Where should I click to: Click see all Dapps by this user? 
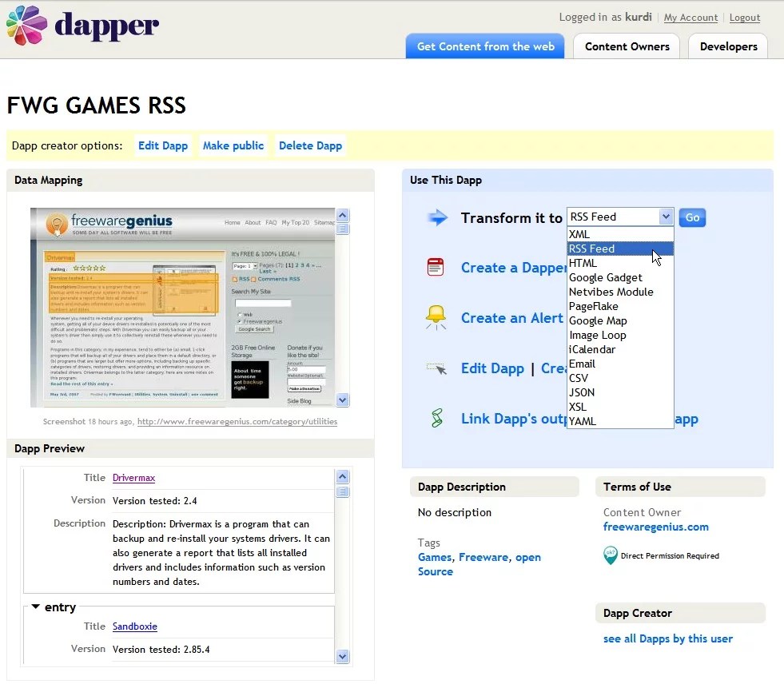pos(667,638)
